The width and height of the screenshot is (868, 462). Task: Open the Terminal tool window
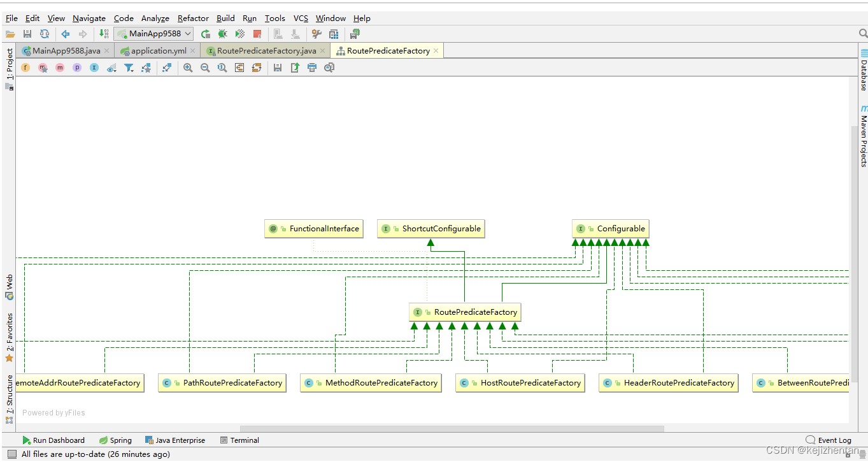239,440
